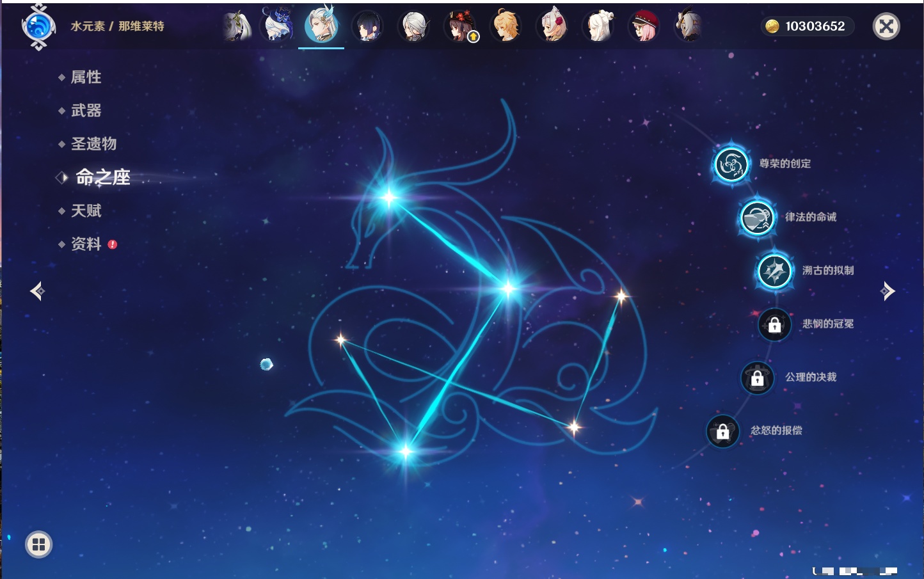Select the red-beret pink-haired Charlotte avatar
This screenshot has width=924, height=579.
pyautogui.click(x=644, y=26)
